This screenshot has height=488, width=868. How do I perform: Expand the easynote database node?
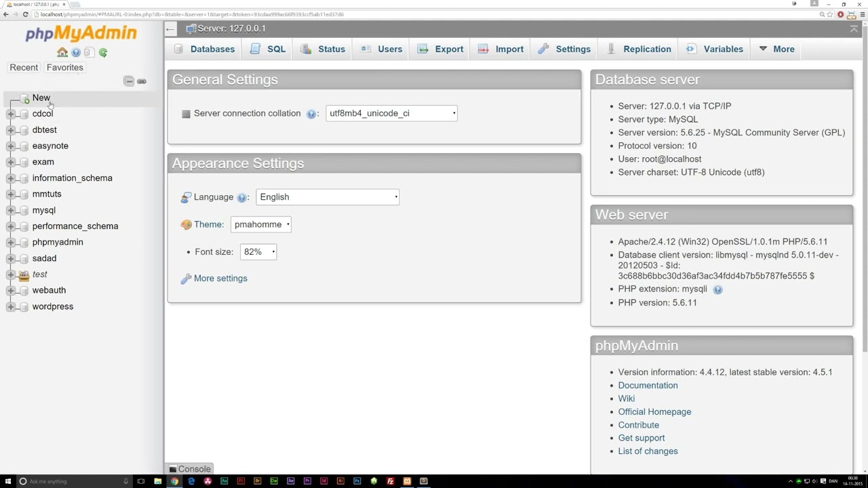(10, 146)
